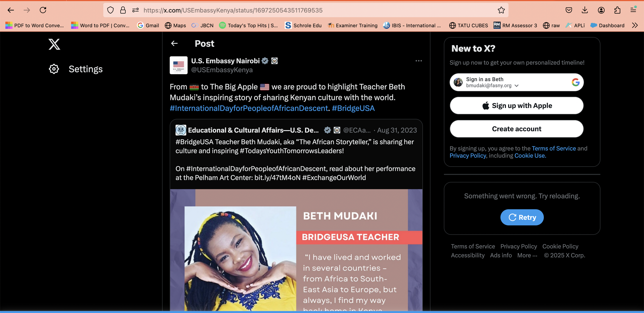Open raw bookmark
The height and width of the screenshot is (313, 644).
pyautogui.click(x=551, y=25)
